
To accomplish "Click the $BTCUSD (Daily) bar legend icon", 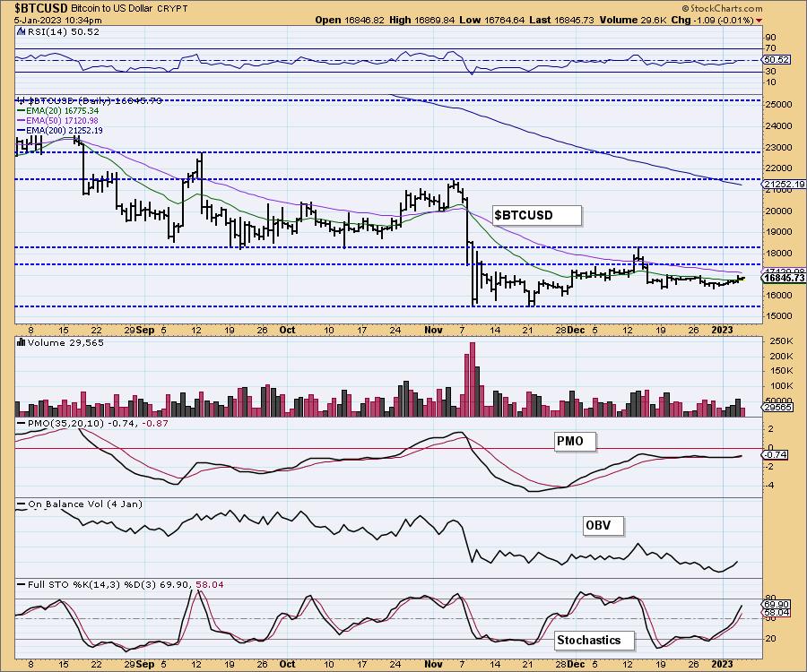I will [x=22, y=100].
